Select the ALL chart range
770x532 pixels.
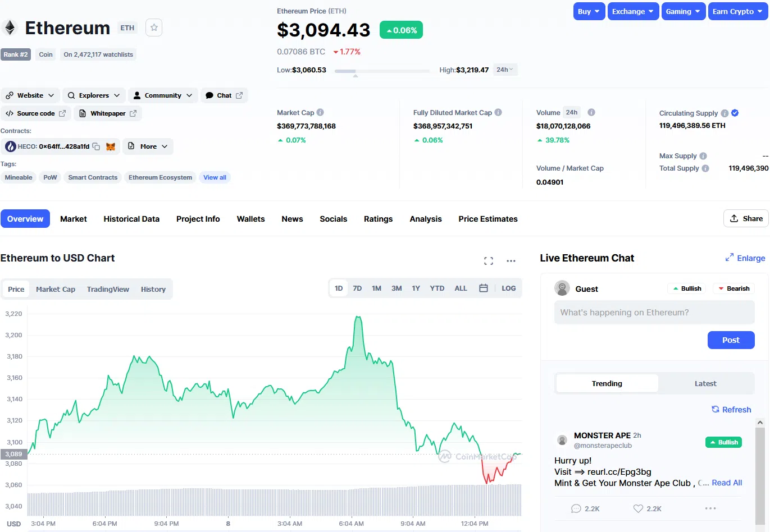pos(461,288)
